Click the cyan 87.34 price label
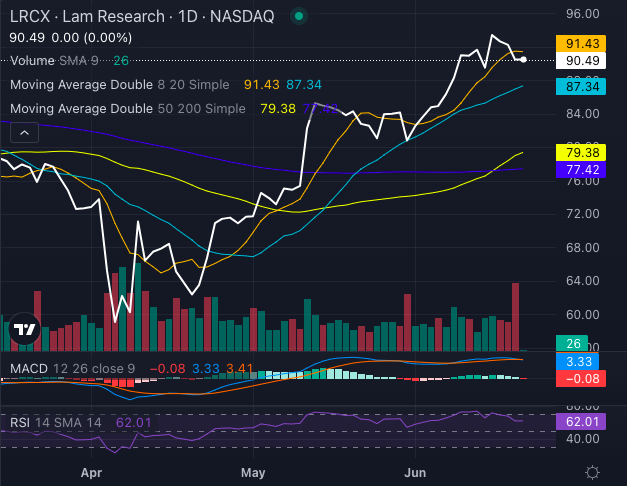627x486 pixels. pyautogui.click(x=581, y=86)
